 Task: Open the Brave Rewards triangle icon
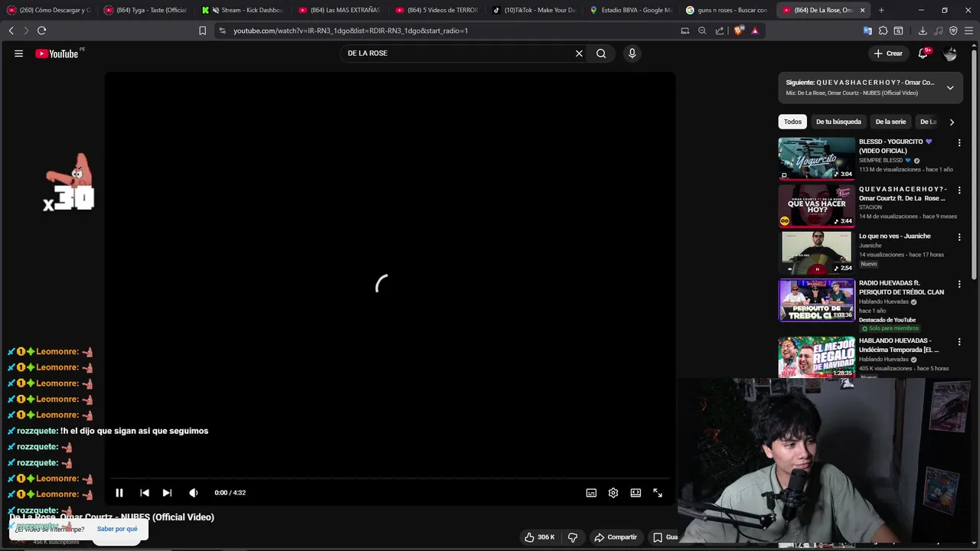[x=755, y=31]
